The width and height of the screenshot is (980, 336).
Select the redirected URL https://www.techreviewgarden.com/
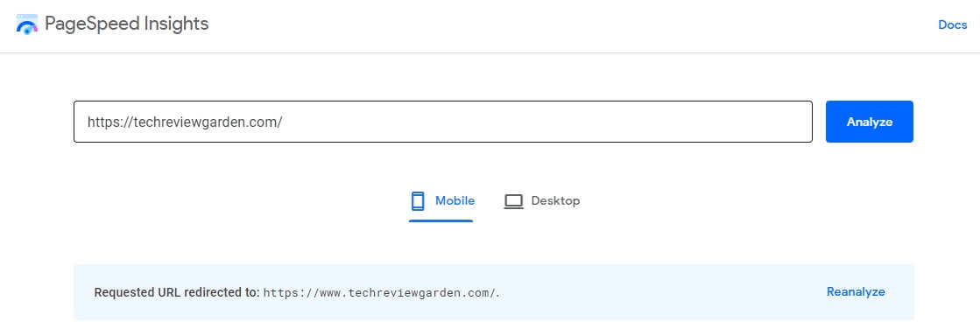click(x=380, y=292)
